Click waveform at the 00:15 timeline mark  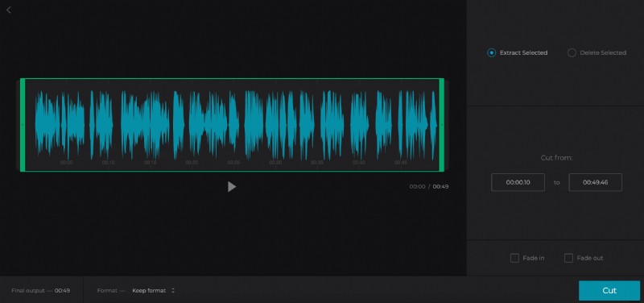151,163
